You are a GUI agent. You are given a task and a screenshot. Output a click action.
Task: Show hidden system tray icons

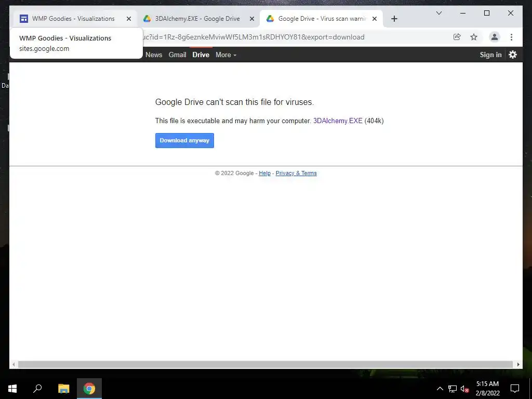440,389
